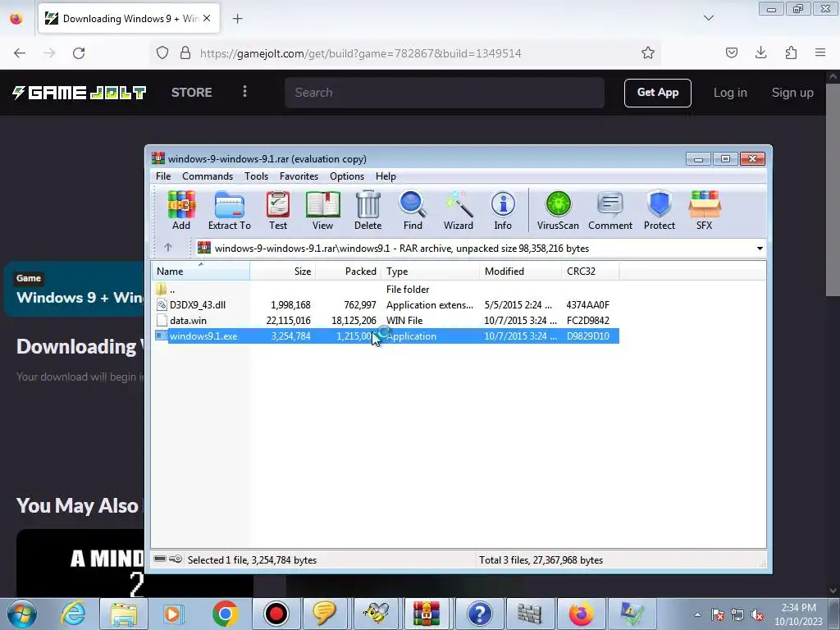Open the Tools menu
This screenshot has height=630, width=840.
pyautogui.click(x=256, y=176)
